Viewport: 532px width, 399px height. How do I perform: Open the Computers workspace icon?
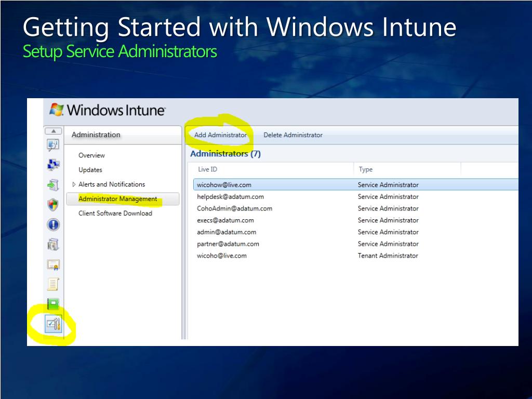(54, 165)
